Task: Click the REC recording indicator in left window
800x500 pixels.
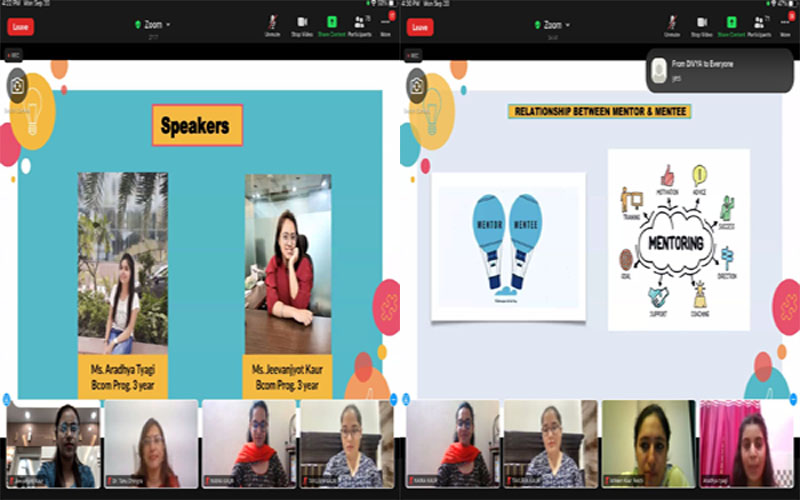Action: point(14,55)
